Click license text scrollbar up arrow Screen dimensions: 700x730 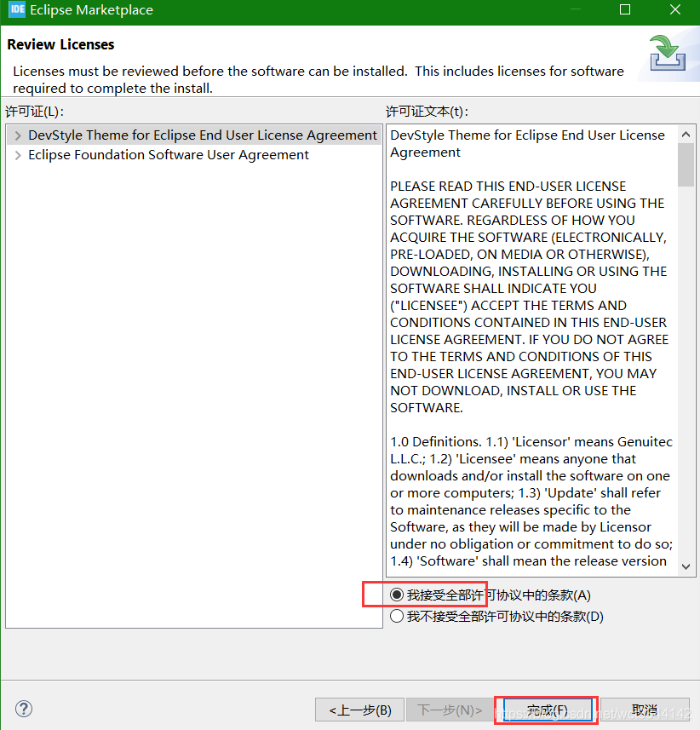tap(686, 135)
